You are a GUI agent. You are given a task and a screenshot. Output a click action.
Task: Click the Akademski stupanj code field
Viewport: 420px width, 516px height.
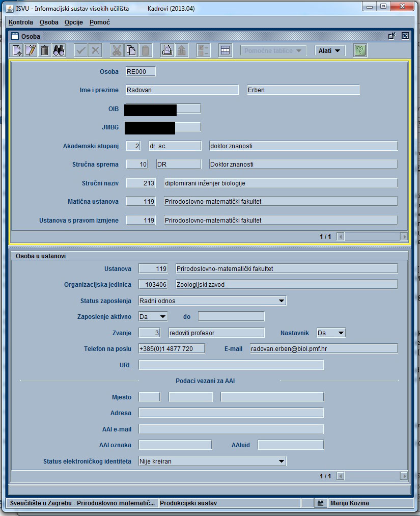pos(133,146)
